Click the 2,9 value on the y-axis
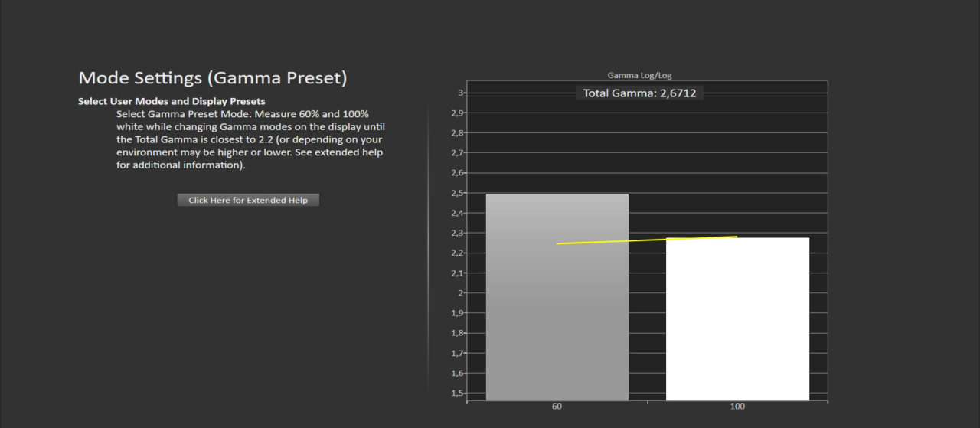Viewport: 980px width, 428px height. [x=456, y=113]
